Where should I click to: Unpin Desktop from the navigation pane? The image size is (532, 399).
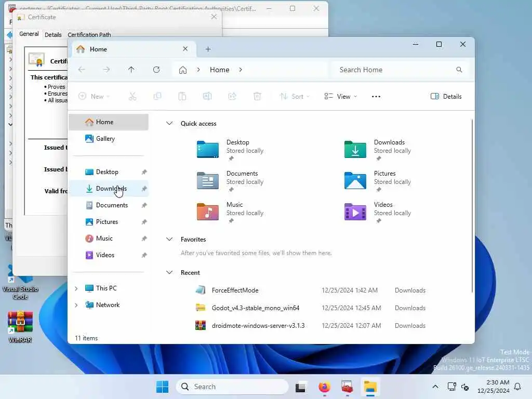tap(144, 172)
